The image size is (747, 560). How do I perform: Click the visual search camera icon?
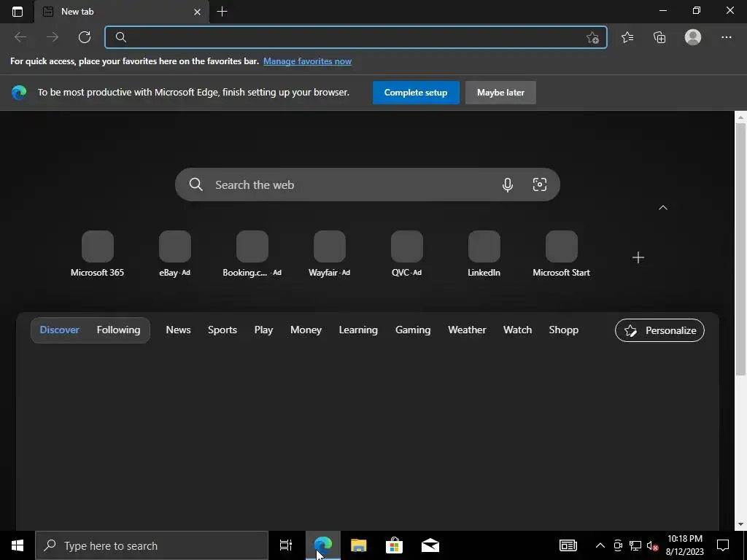point(539,184)
